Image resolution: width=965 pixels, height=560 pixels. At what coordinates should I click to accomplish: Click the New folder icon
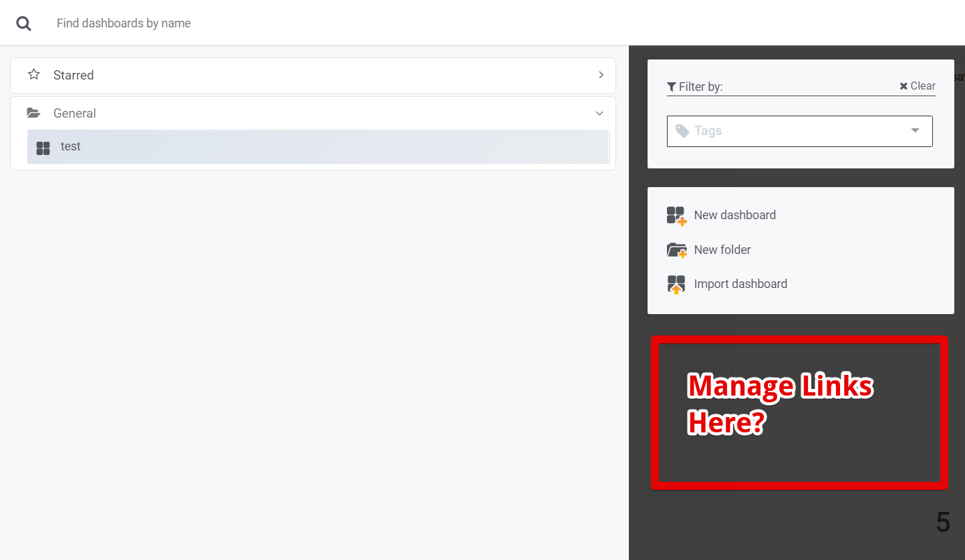(676, 251)
